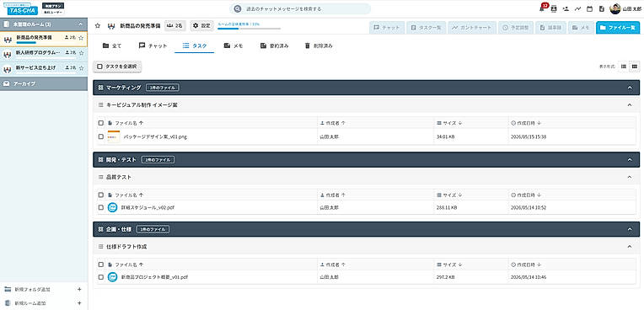Collapse the 仕様ドラフト作成 task
This screenshot has height=310, width=644.
630,247
